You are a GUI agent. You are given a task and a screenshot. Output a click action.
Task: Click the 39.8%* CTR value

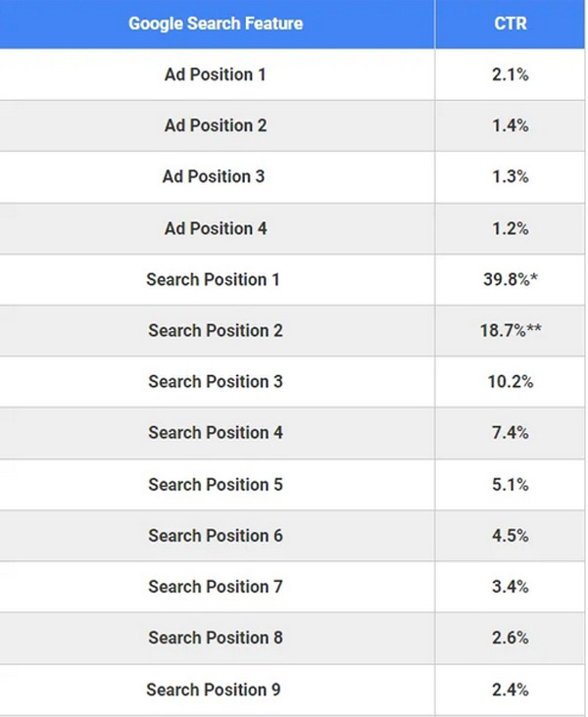click(x=506, y=279)
